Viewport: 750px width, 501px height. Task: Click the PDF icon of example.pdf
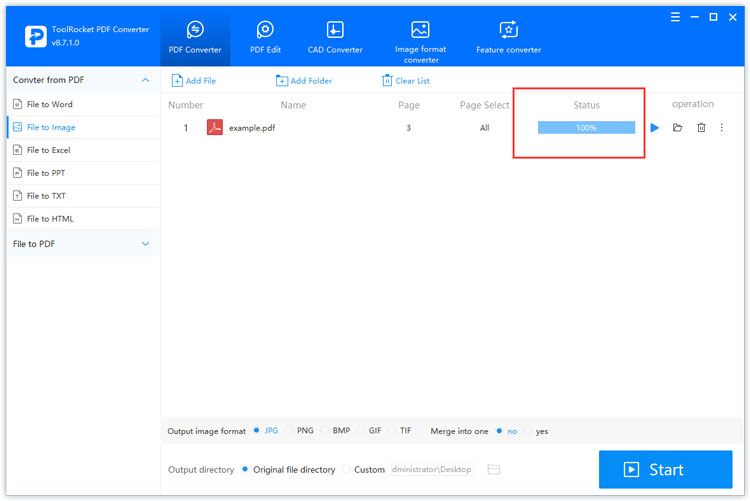click(x=215, y=127)
